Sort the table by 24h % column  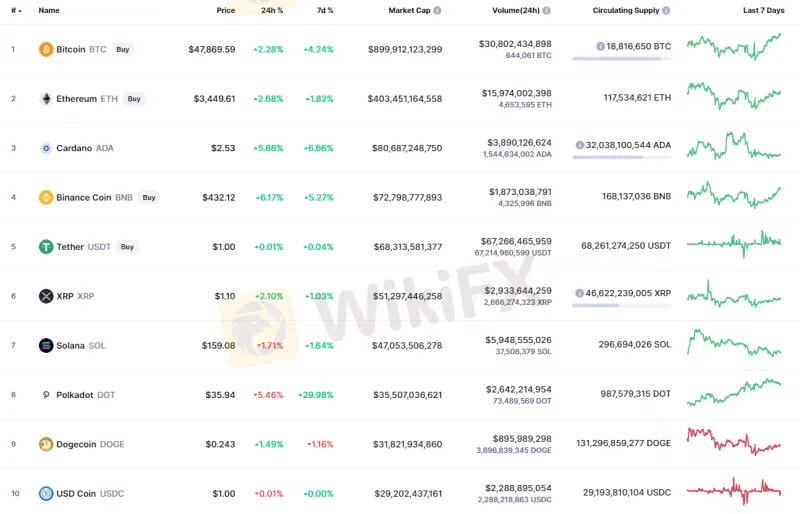271,10
